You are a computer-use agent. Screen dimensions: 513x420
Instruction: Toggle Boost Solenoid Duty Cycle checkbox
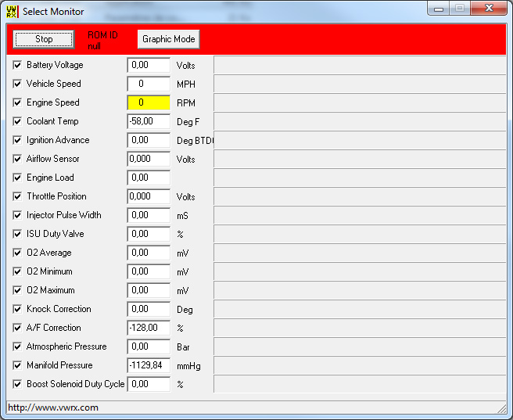coord(17,384)
